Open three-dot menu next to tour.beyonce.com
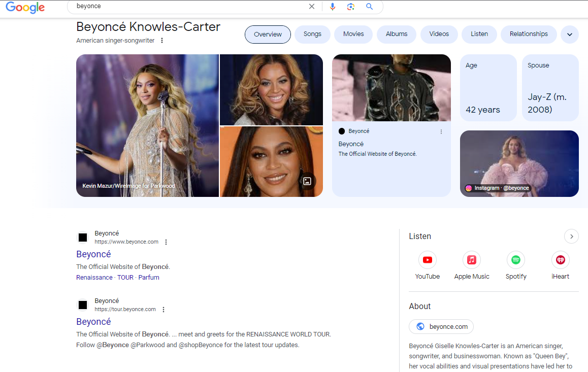 click(164, 310)
